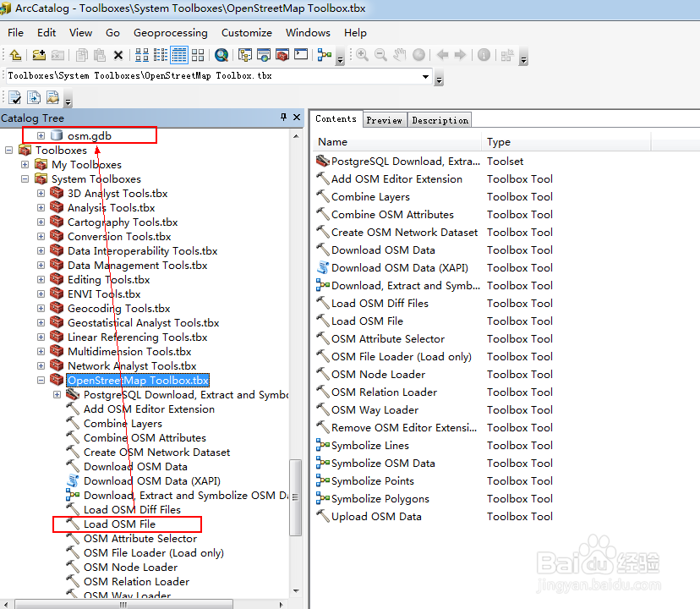Open the Search window icon
Screen dimensions: 700x609
click(x=264, y=55)
